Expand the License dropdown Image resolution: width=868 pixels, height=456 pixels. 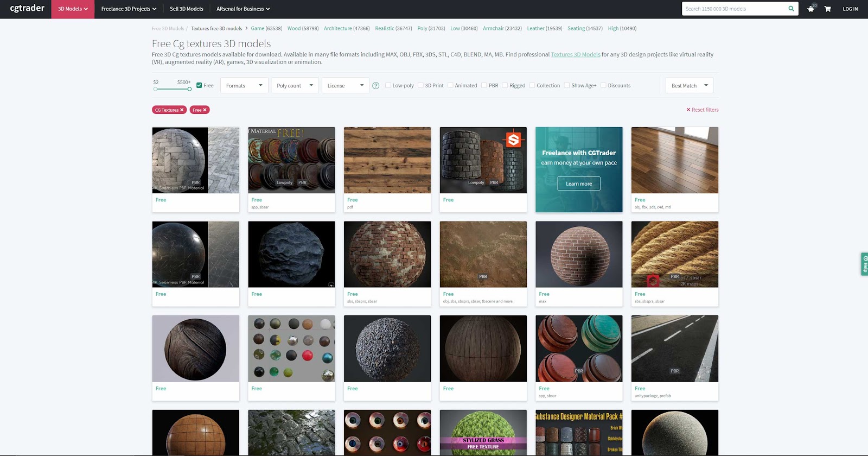[x=346, y=85]
